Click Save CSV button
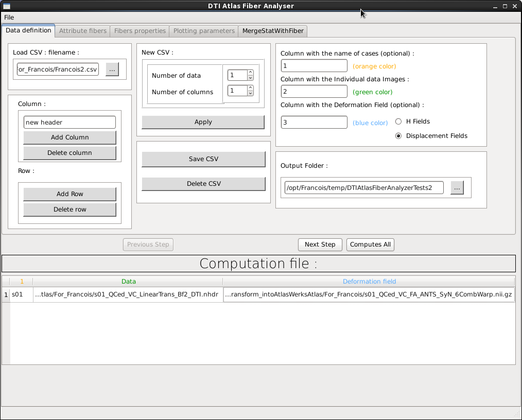The height and width of the screenshot is (420, 522). (203, 159)
